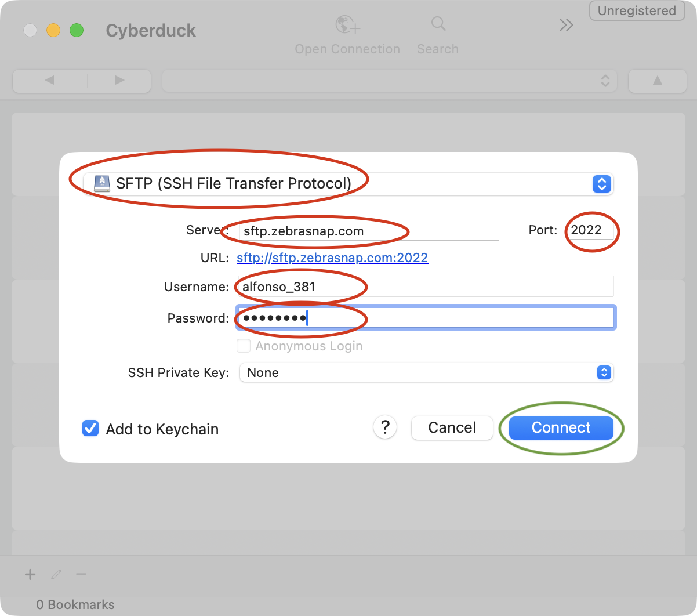Screen dimensions: 697x616
Task: Open the path selector dropdown
Action: coord(390,81)
